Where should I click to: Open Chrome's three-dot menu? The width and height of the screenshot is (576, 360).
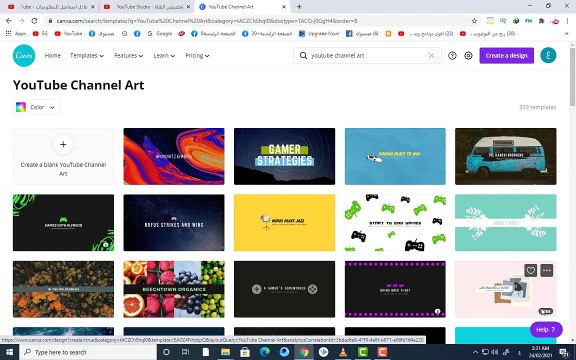[x=568, y=21]
